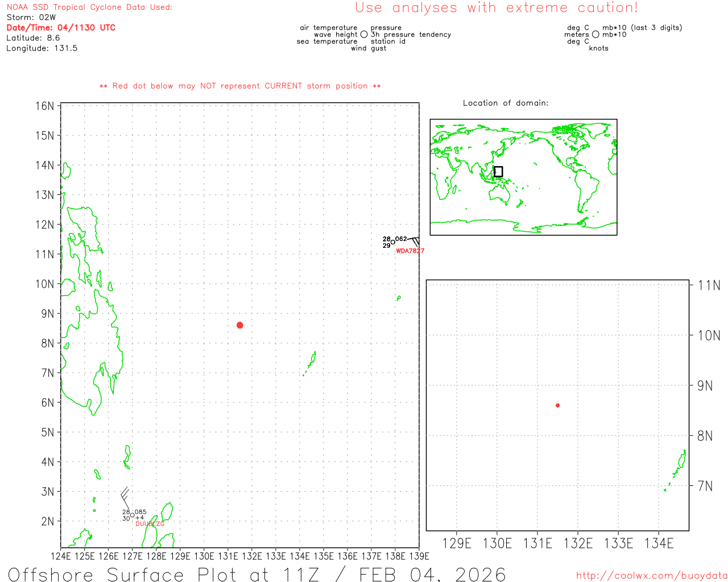Screen dimensions: 728x582
Task: Click the 131E label on inset axis
Action: [537, 543]
